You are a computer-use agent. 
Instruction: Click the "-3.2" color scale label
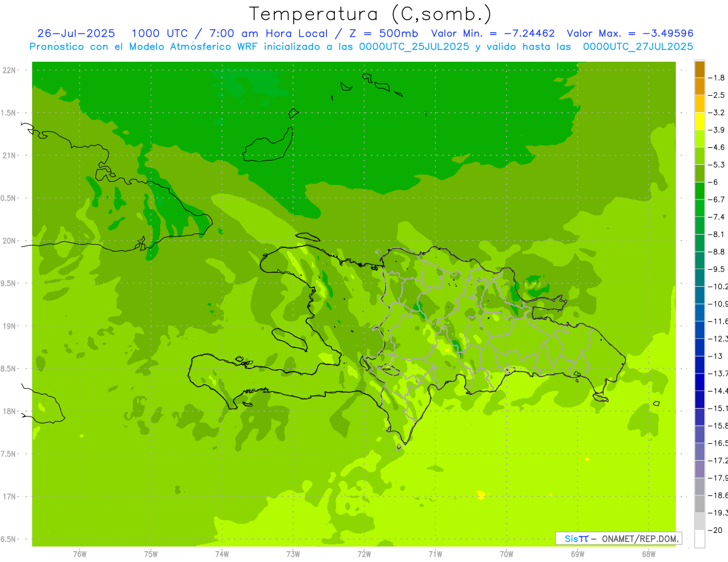tap(716, 113)
